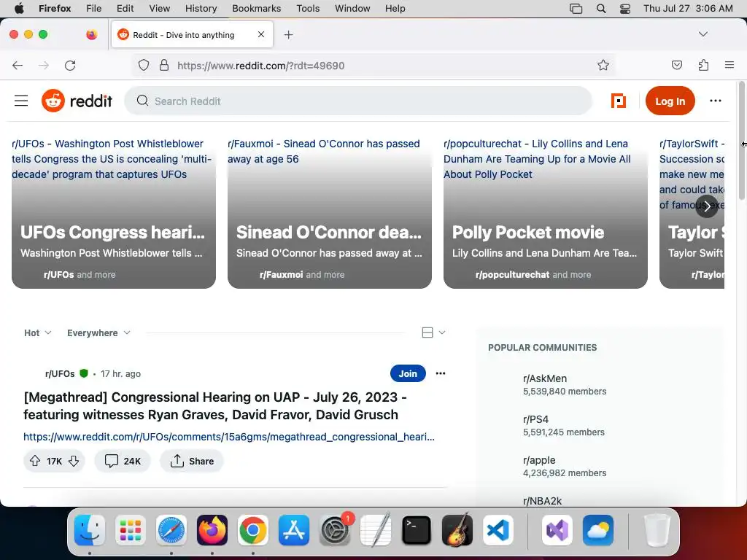Open comments with 24K count

coord(123,461)
